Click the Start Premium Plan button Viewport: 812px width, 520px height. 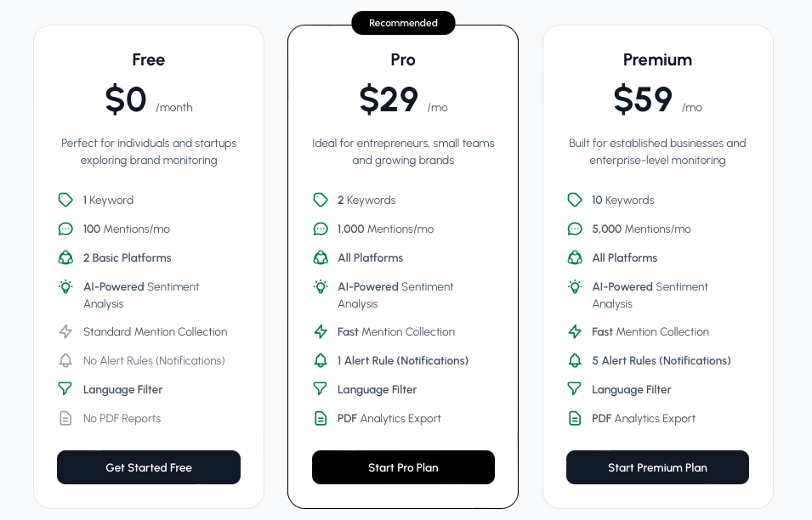(x=657, y=467)
